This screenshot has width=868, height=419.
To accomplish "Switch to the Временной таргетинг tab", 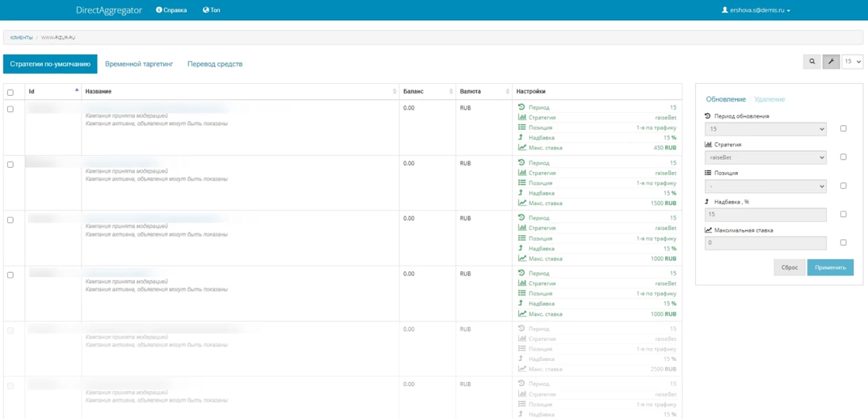I will click(139, 64).
